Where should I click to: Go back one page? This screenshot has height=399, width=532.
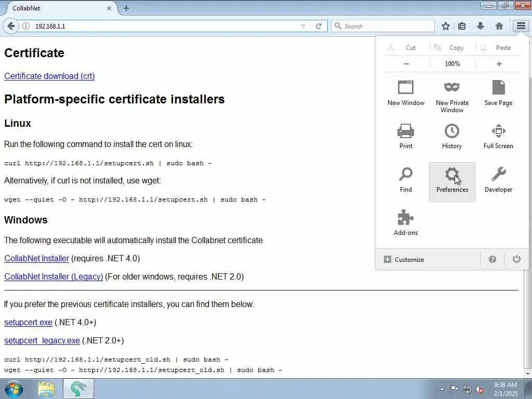[11, 26]
